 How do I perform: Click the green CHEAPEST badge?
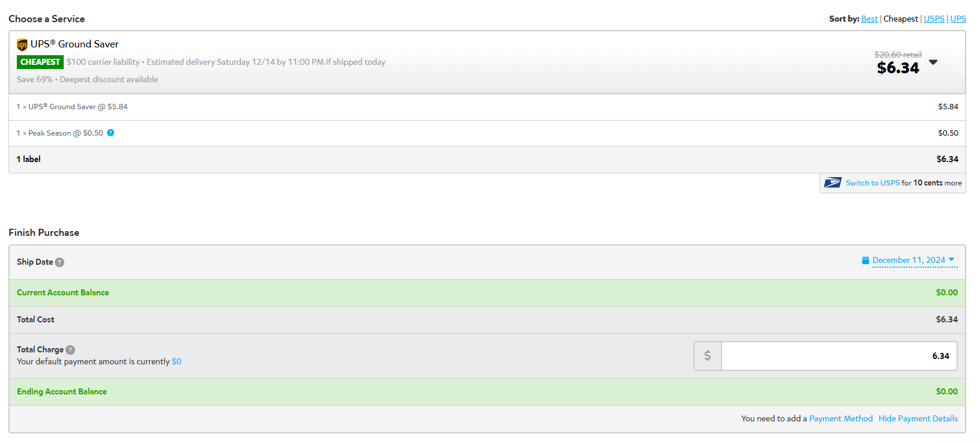coord(40,62)
